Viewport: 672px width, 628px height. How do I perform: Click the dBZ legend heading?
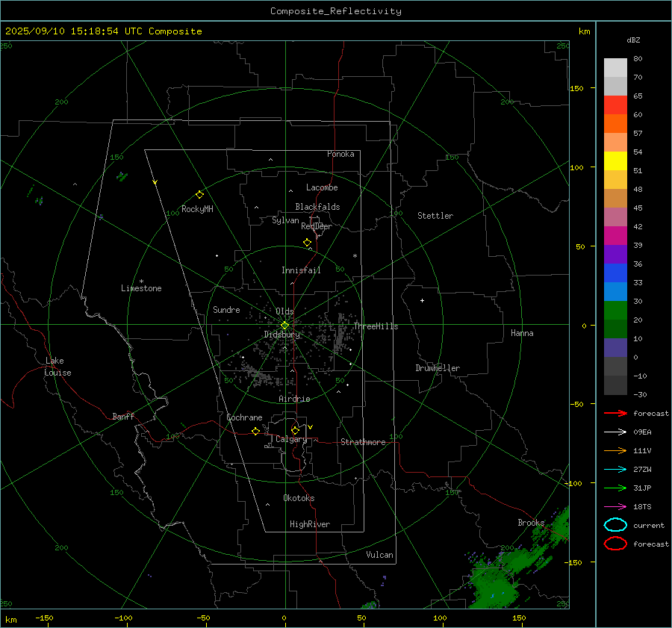(633, 40)
